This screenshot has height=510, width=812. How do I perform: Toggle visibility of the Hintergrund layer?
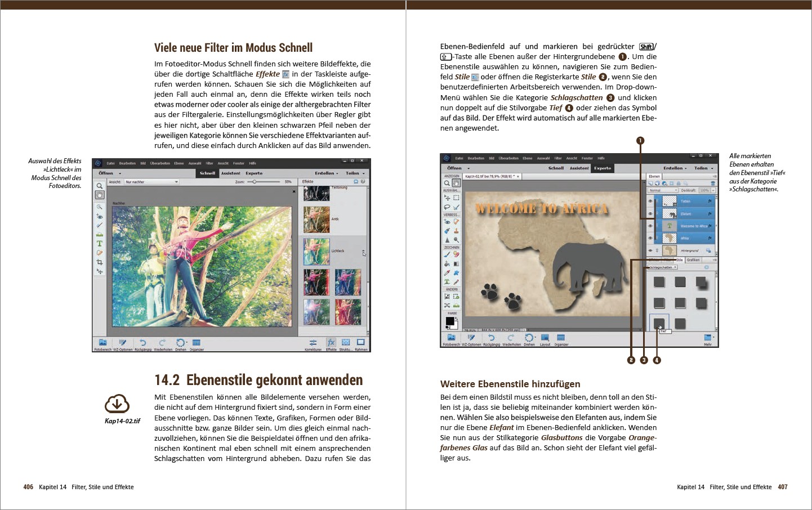click(650, 250)
